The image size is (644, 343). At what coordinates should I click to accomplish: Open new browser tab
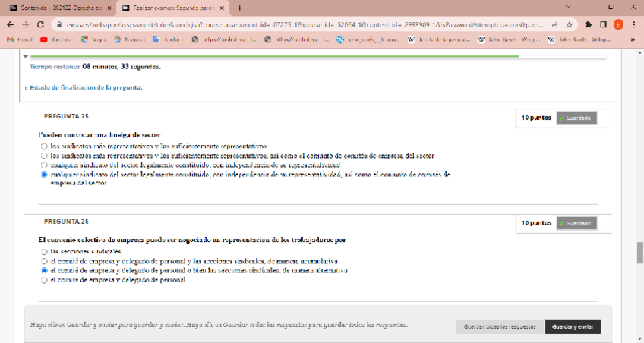pyautogui.click(x=239, y=8)
